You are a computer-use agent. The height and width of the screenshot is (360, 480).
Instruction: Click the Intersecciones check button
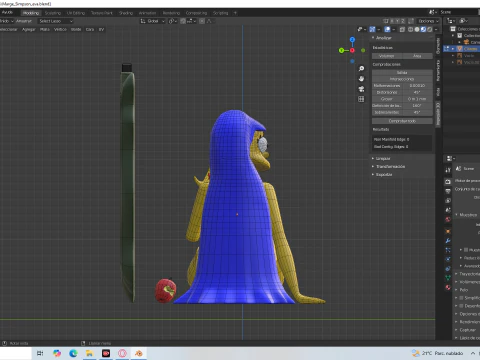tap(402, 79)
